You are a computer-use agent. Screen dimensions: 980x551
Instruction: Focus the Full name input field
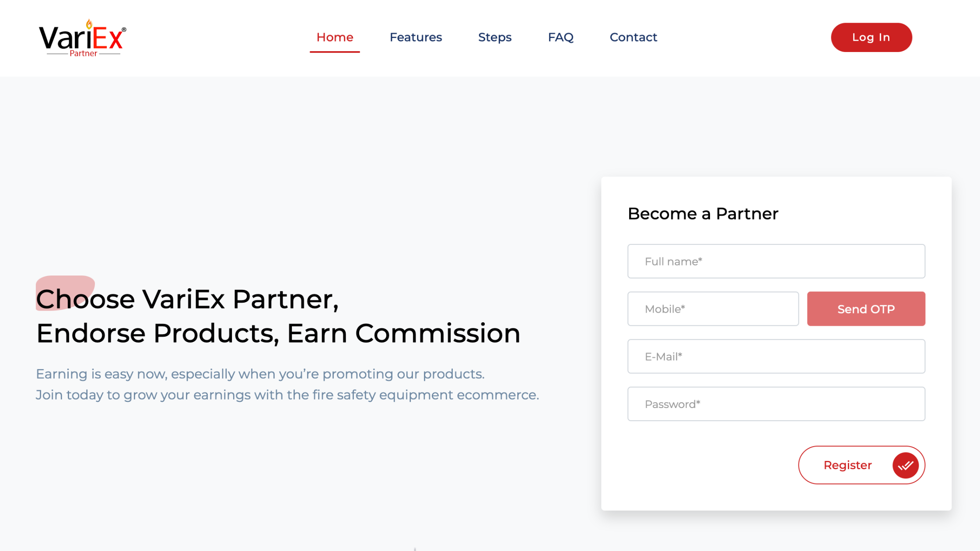point(776,262)
